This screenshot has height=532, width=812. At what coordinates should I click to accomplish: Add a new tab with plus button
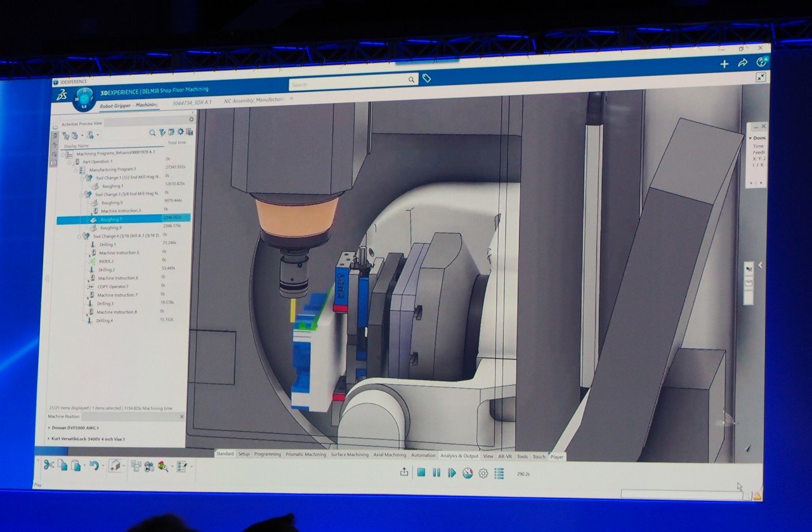tap(292, 99)
